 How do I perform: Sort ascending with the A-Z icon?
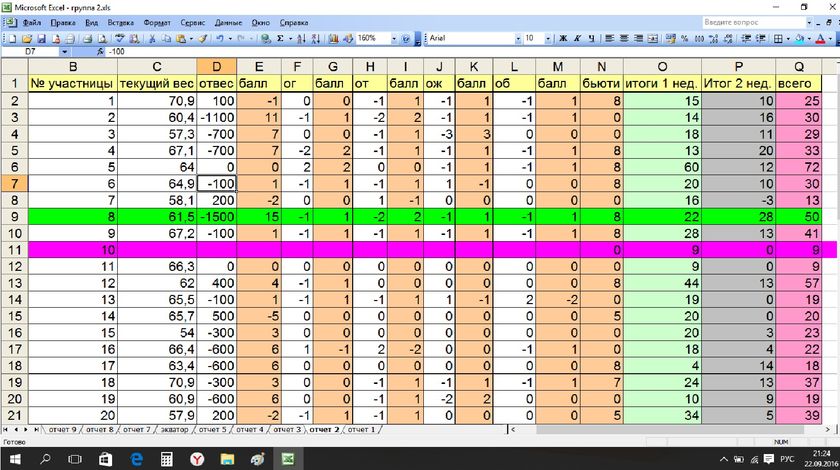click(301, 39)
